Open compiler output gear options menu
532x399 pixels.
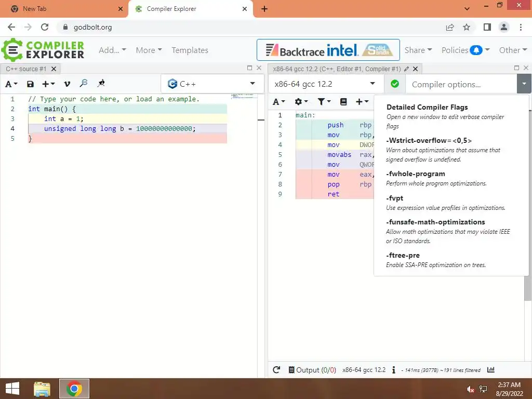301,101
